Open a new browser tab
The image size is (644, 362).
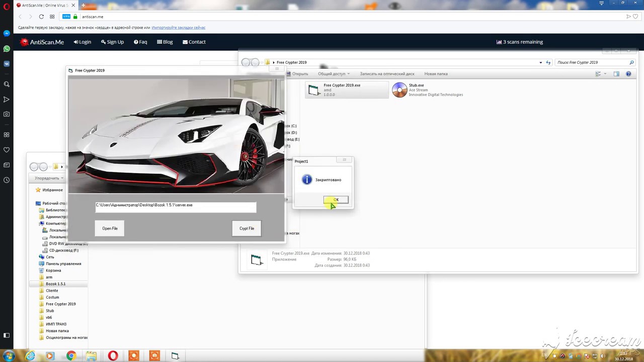point(83,5)
